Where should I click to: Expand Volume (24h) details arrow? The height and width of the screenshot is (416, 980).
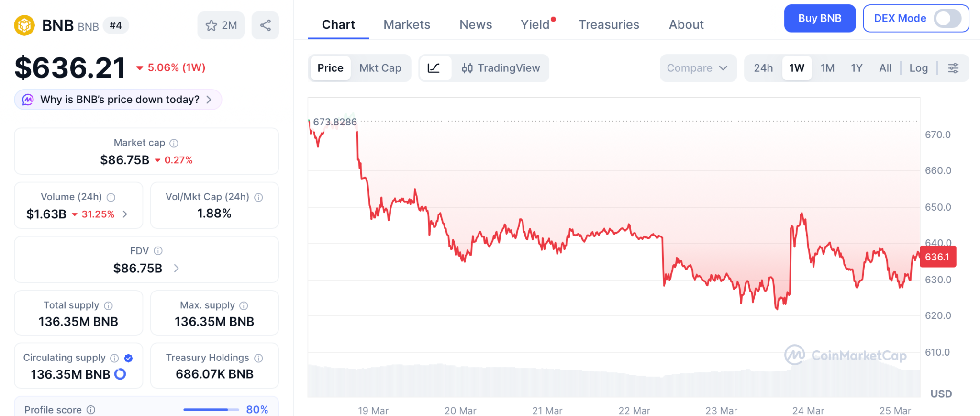tap(125, 214)
